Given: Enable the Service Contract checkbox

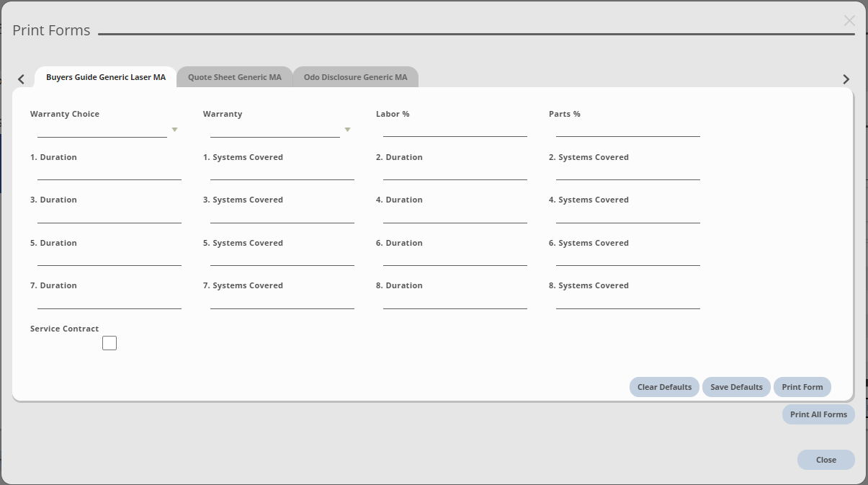Looking at the screenshot, I should pos(109,342).
